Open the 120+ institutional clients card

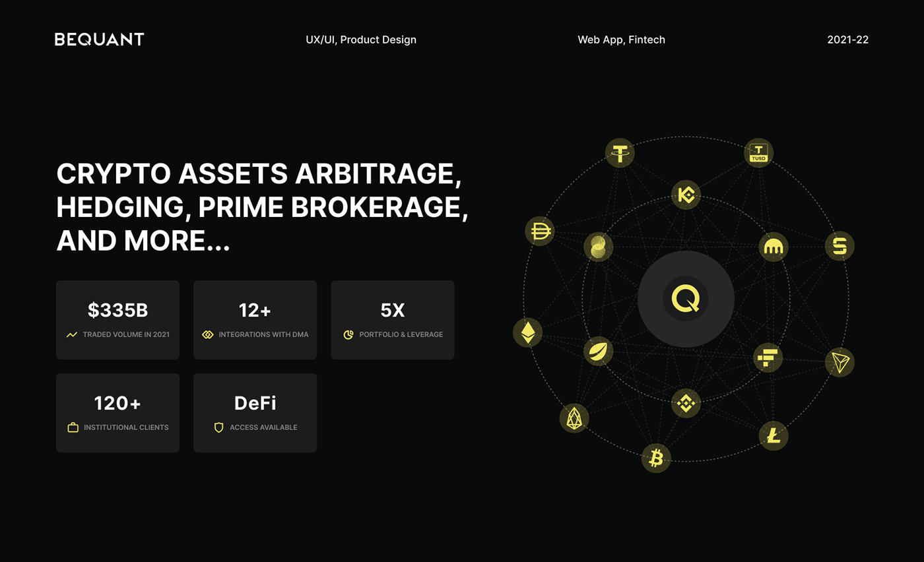pyautogui.click(x=117, y=413)
